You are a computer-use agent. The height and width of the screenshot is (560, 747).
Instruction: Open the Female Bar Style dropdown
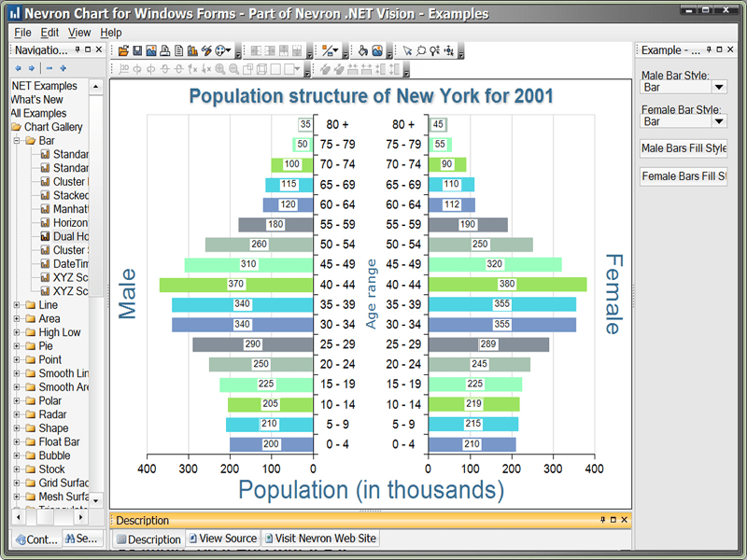[718, 120]
